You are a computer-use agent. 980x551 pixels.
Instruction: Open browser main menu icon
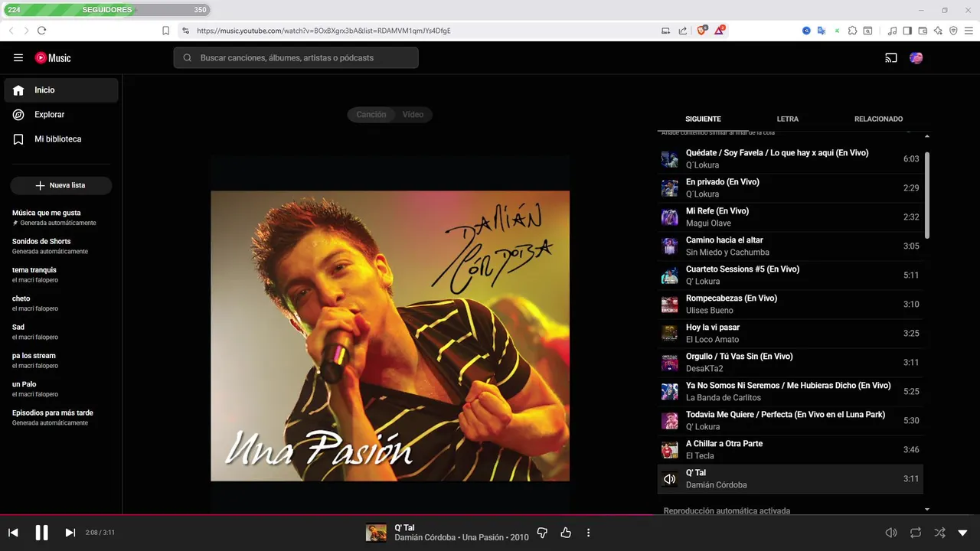coord(969,31)
